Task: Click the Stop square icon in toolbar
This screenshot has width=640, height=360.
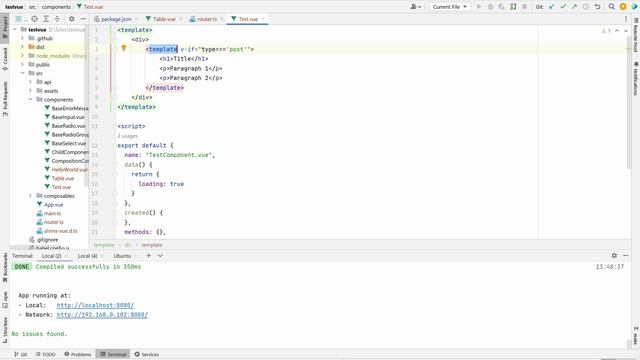Action: [524, 7]
